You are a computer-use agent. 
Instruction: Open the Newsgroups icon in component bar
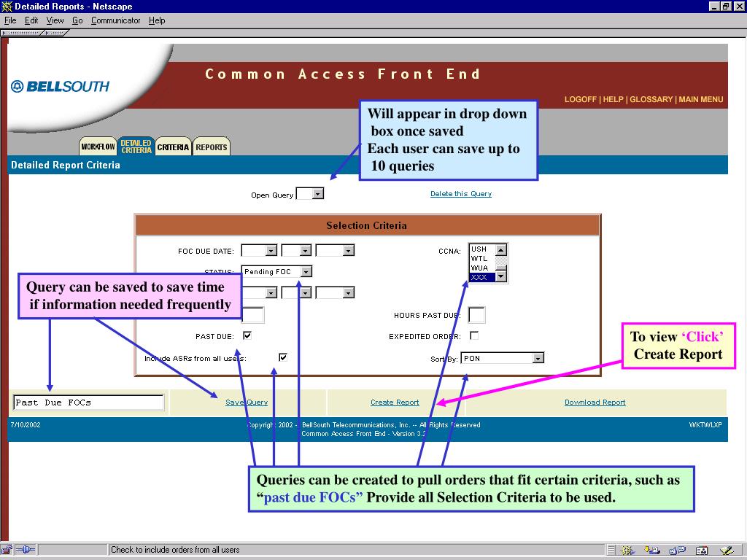(x=677, y=551)
